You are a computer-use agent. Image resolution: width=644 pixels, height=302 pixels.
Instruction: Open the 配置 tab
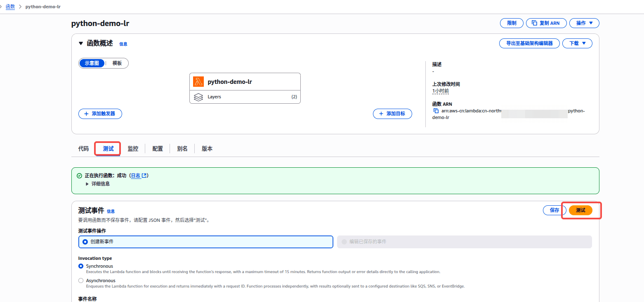(x=158, y=149)
